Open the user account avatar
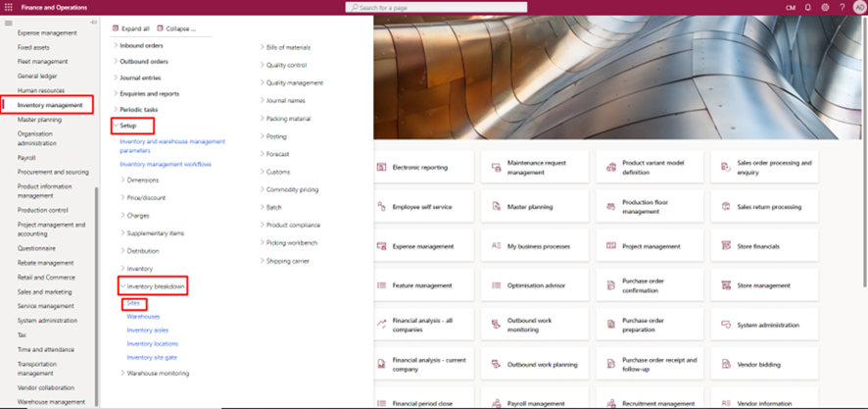Screen dimensions: 868x409 (860, 7)
